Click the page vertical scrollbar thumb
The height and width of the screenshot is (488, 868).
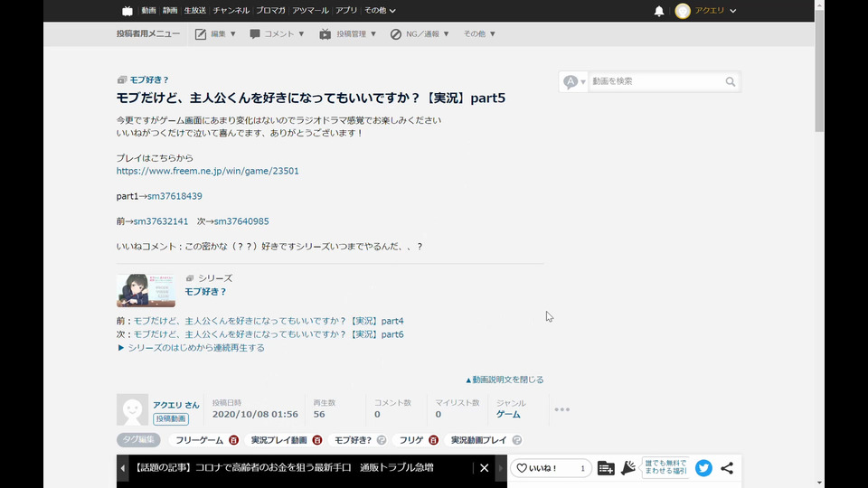[x=819, y=70]
